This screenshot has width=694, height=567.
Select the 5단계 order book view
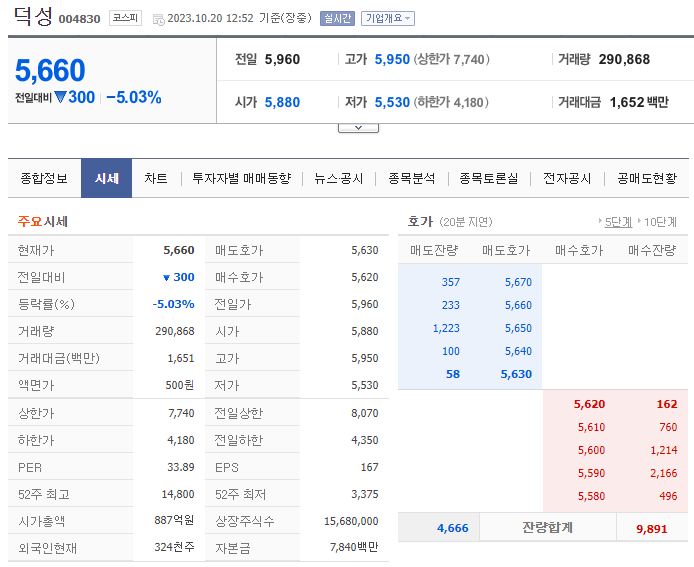click(618, 222)
